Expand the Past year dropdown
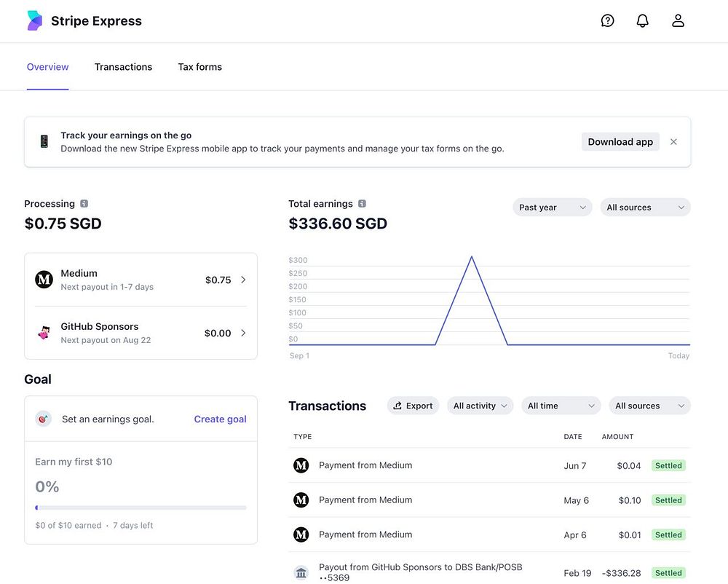Screen dimensions: 728x584 [552, 208]
